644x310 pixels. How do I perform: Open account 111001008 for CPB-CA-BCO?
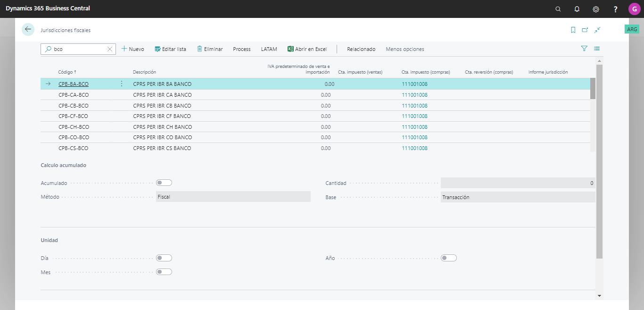point(414,95)
